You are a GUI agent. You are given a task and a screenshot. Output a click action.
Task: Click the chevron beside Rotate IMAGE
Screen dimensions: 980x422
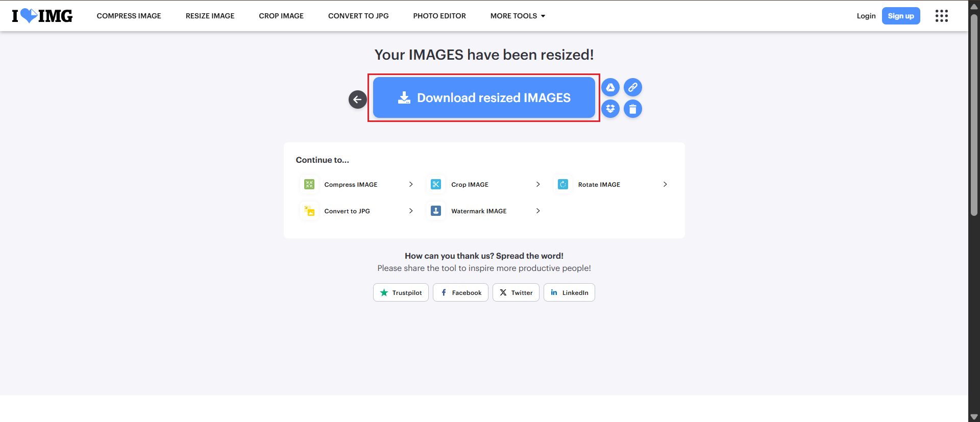pos(665,184)
